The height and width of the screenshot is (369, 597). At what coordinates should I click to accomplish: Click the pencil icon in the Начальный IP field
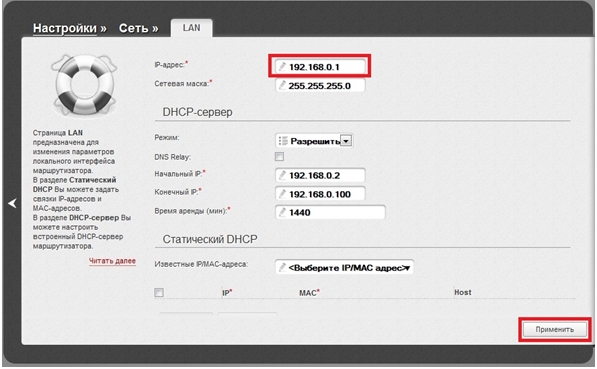click(282, 175)
